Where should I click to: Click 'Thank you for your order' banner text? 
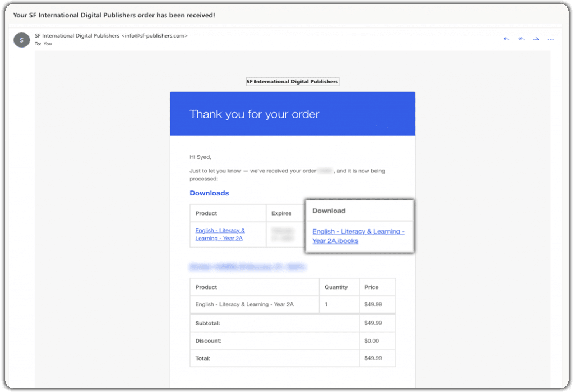[x=254, y=114]
